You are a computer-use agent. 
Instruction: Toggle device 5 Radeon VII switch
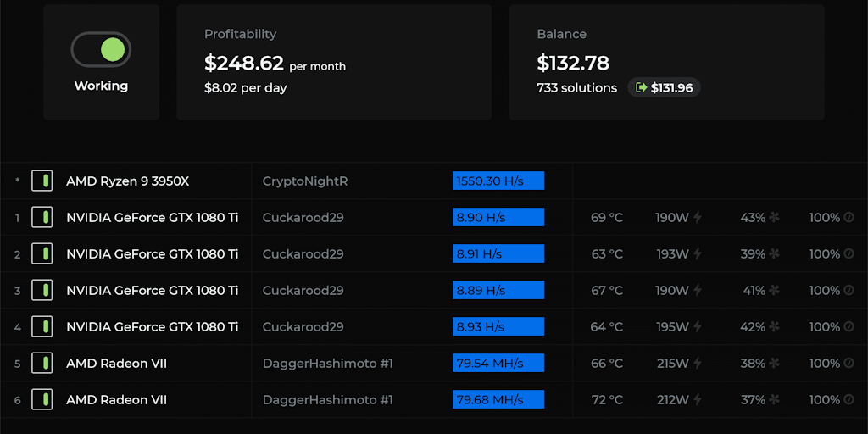(x=42, y=363)
